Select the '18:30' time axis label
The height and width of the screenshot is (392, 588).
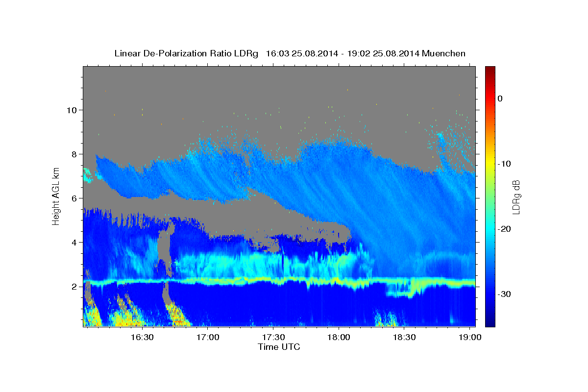click(x=404, y=338)
